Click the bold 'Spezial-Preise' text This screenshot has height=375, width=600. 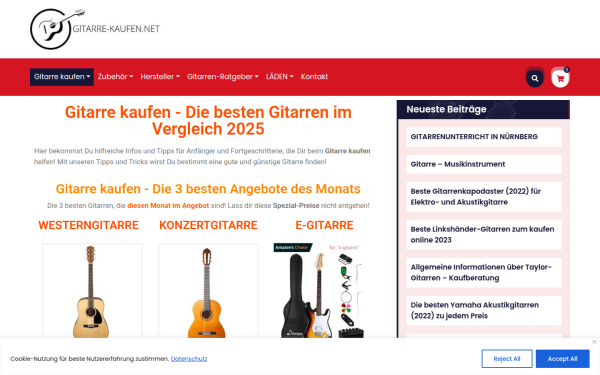[296, 205]
